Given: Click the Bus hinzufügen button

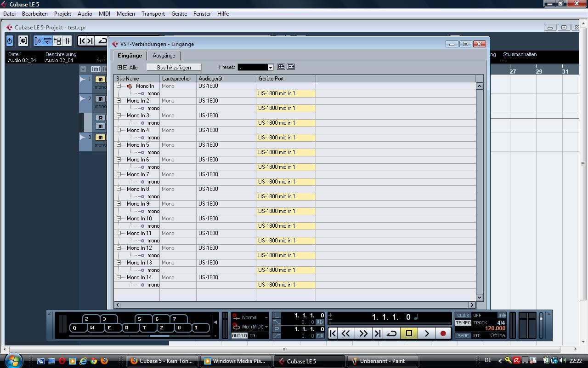Looking at the screenshot, I should 174,68.
